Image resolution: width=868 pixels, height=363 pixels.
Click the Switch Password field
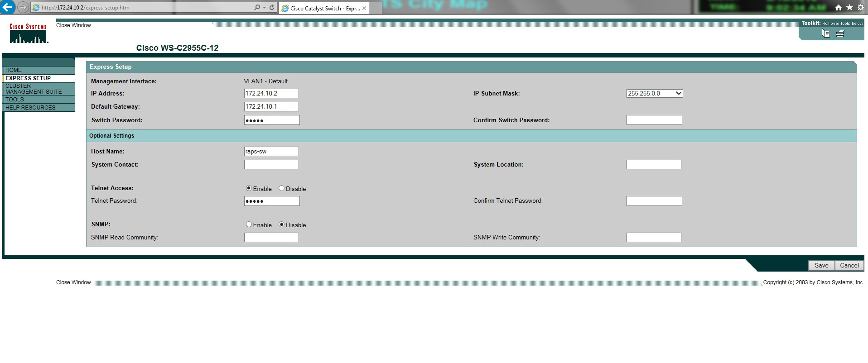pos(272,120)
